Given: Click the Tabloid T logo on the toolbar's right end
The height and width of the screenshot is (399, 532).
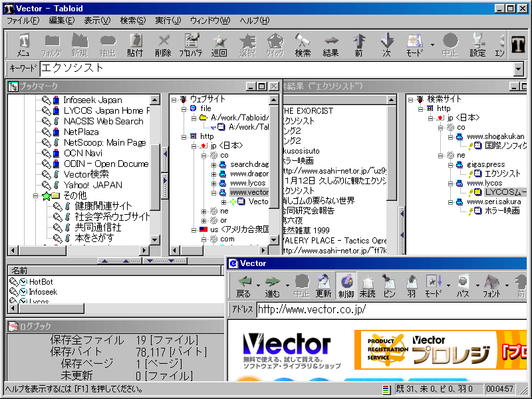Looking at the screenshot, I should click(519, 44).
